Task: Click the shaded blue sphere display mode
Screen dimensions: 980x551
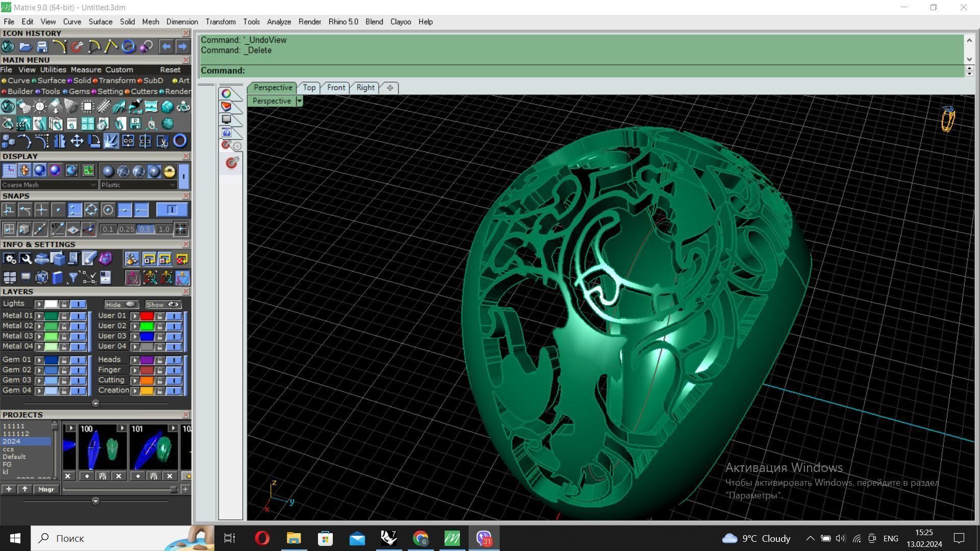Action: tap(39, 170)
